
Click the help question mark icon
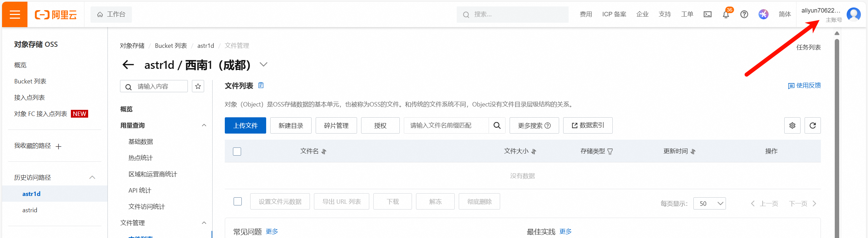coord(744,14)
